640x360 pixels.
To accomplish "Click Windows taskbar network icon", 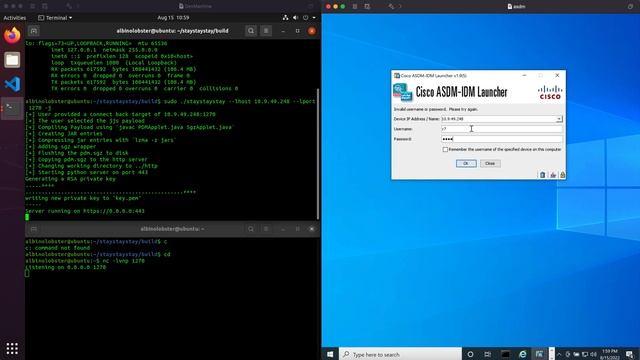I will (585, 354).
